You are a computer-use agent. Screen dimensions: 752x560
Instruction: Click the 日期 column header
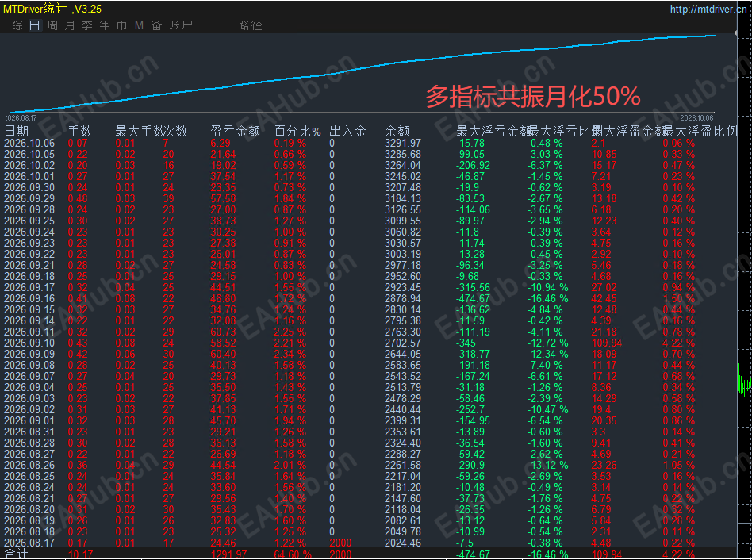coord(17,131)
